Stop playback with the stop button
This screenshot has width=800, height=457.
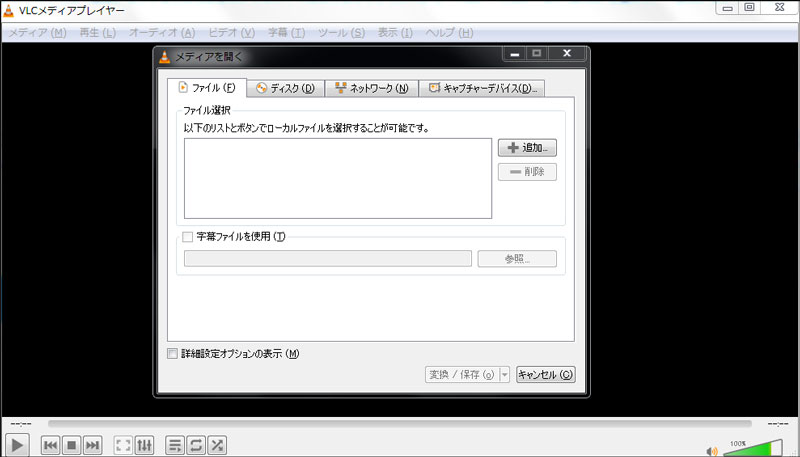(71, 445)
